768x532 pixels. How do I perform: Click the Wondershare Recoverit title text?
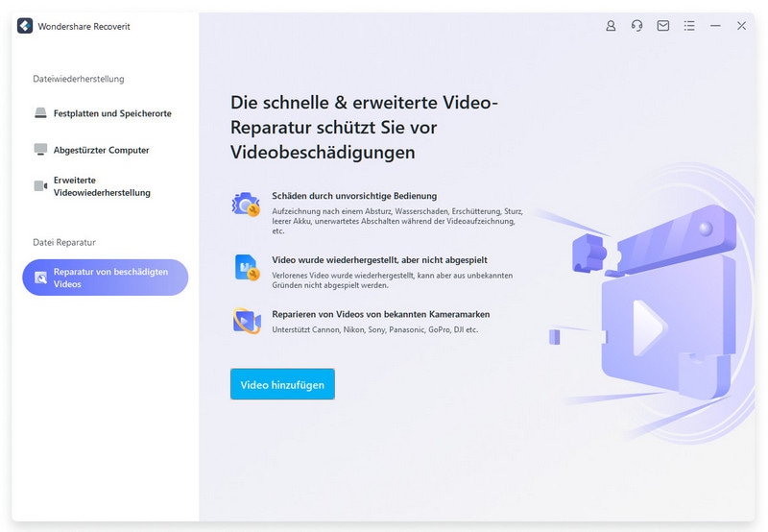click(x=84, y=27)
